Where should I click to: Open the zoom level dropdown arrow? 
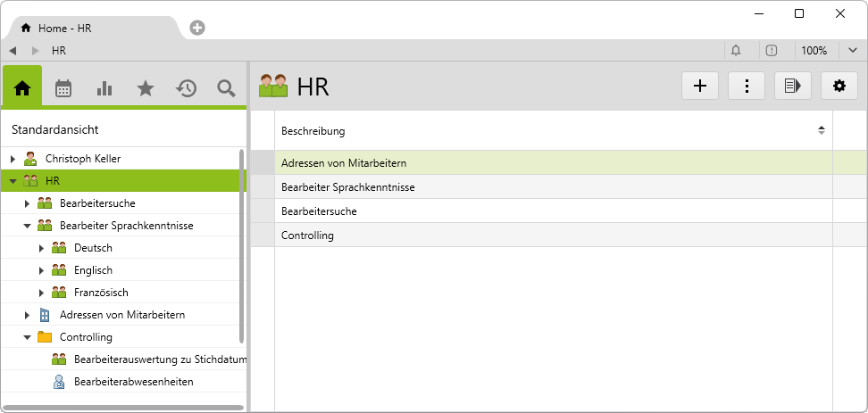pyautogui.click(x=852, y=51)
